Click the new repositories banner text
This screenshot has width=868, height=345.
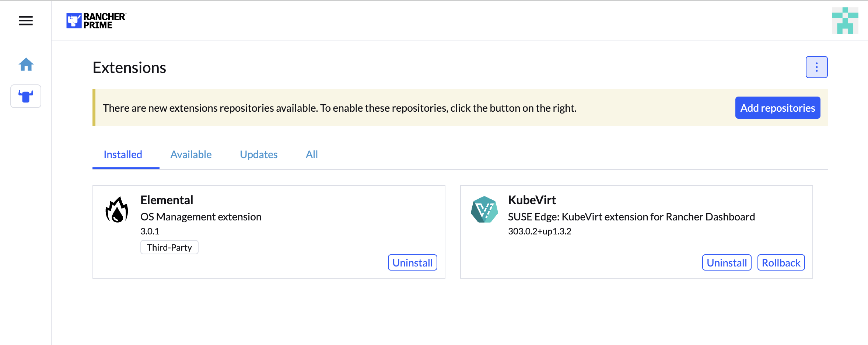[x=339, y=108]
